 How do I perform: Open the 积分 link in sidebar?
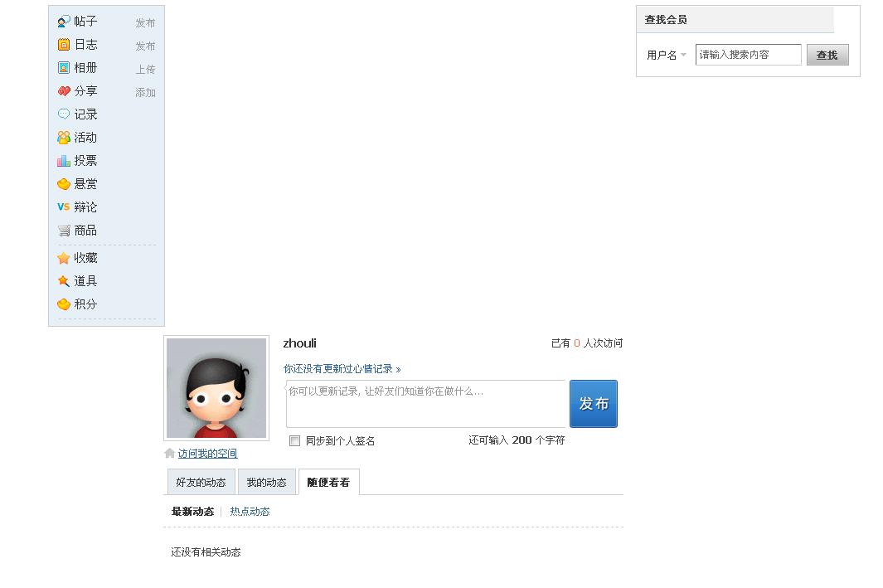click(85, 304)
